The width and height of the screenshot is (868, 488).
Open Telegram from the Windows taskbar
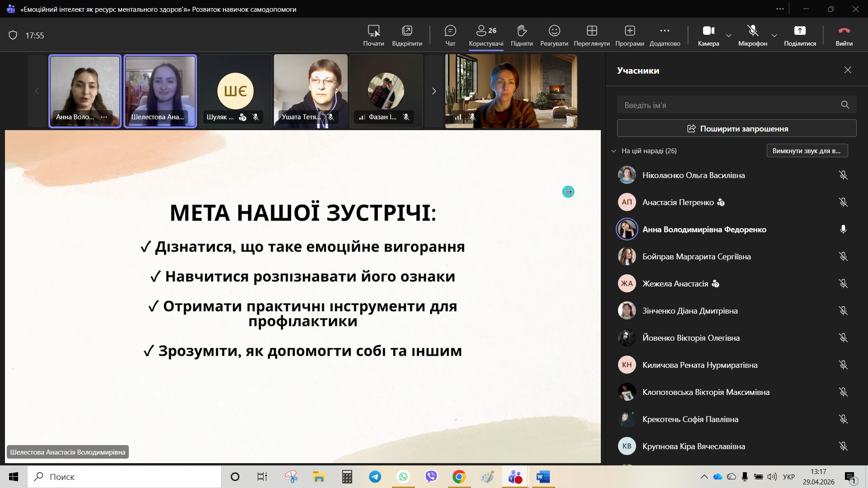click(x=375, y=477)
